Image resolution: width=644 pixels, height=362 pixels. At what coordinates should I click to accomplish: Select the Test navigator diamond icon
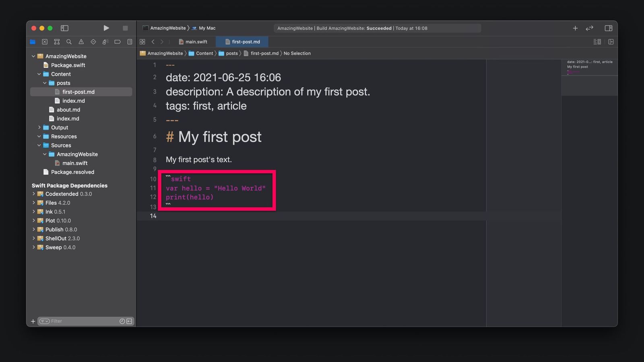pyautogui.click(x=93, y=41)
